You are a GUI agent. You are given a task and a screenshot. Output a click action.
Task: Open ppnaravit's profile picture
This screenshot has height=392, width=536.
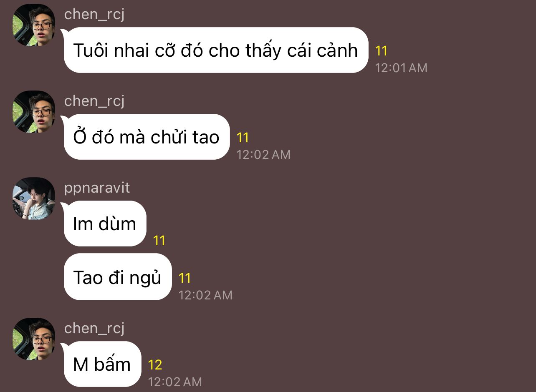click(34, 199)
